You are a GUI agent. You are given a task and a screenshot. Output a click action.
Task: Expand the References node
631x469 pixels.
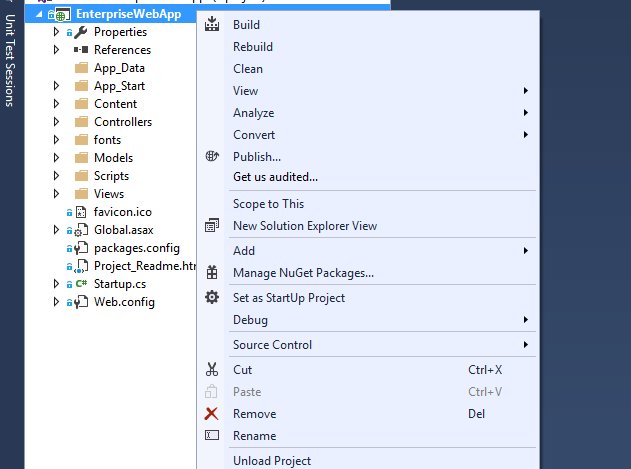56,50
